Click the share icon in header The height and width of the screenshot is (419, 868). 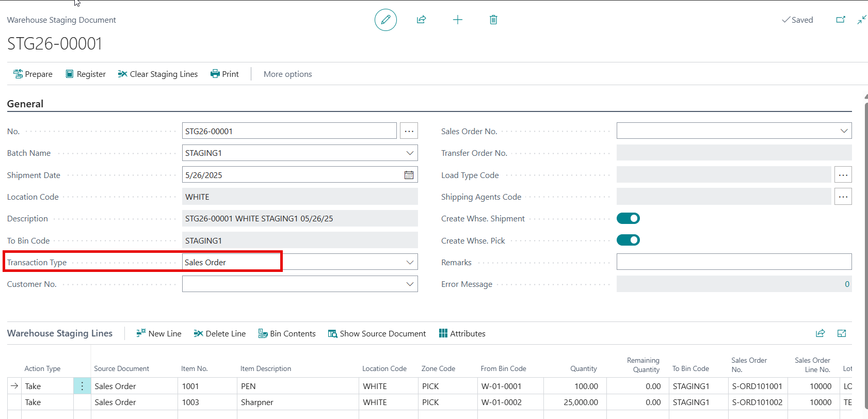tap(421, 20)
